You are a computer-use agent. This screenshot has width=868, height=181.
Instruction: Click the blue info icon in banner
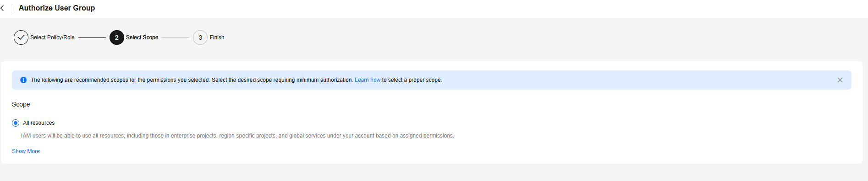(23, 80)
